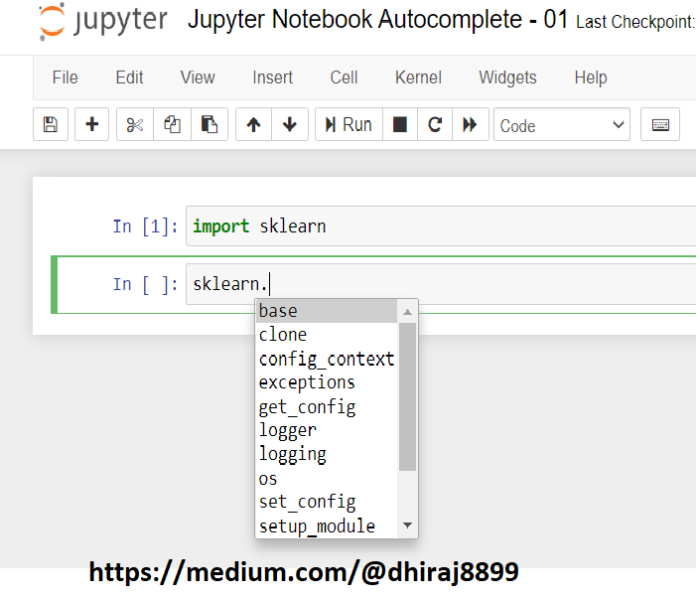Run the current cell

(349, 124)
